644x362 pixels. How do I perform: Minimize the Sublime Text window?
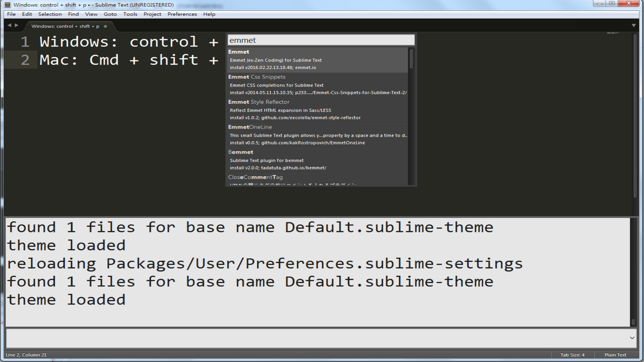tap(600, 4)
